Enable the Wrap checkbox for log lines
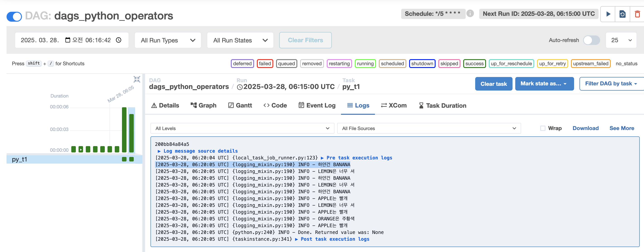The width and height of the screenshot is (644, 252). 543,128
